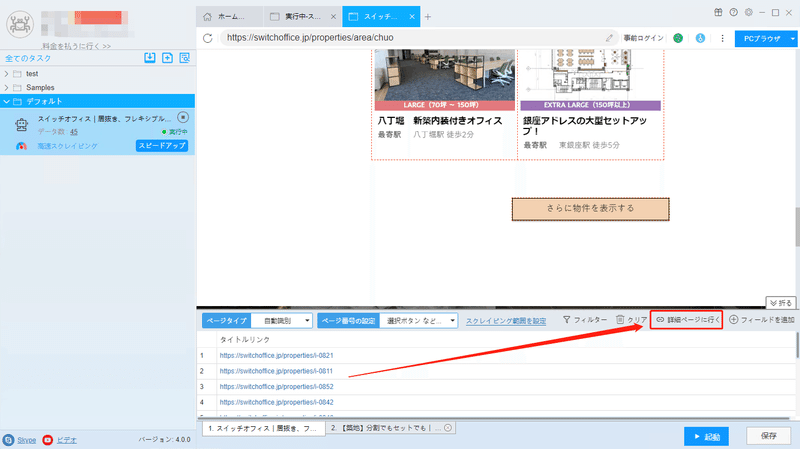Edit the URL with the pencil icon

[609, 38]
